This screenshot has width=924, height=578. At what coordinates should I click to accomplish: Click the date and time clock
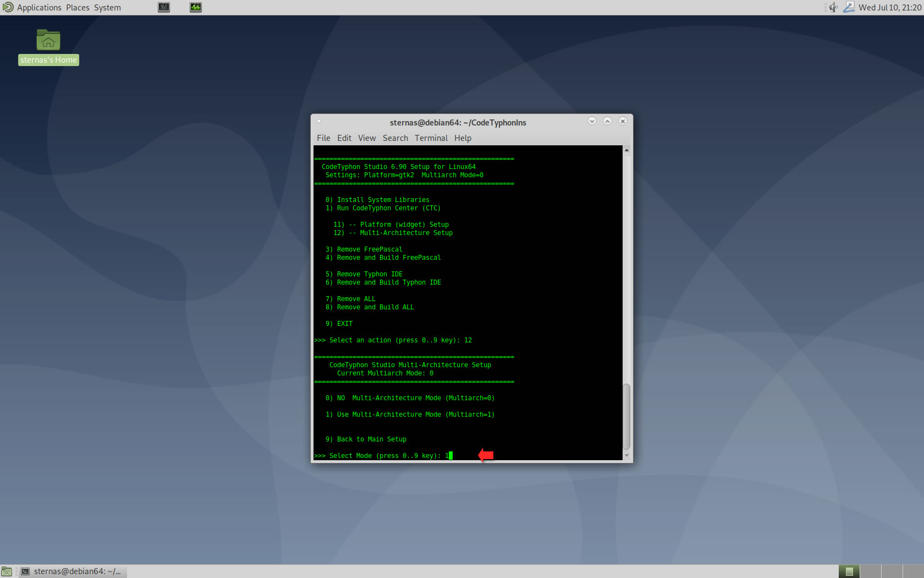pyautogui.click(x=889, y=7)
